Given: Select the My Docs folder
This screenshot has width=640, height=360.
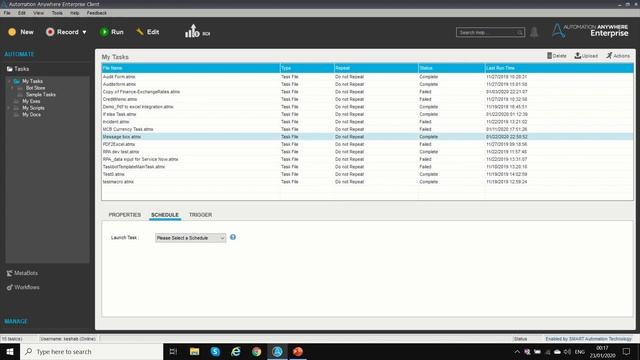Looking at the screenshot, I should pyautogui.click(x=31, y=115).
